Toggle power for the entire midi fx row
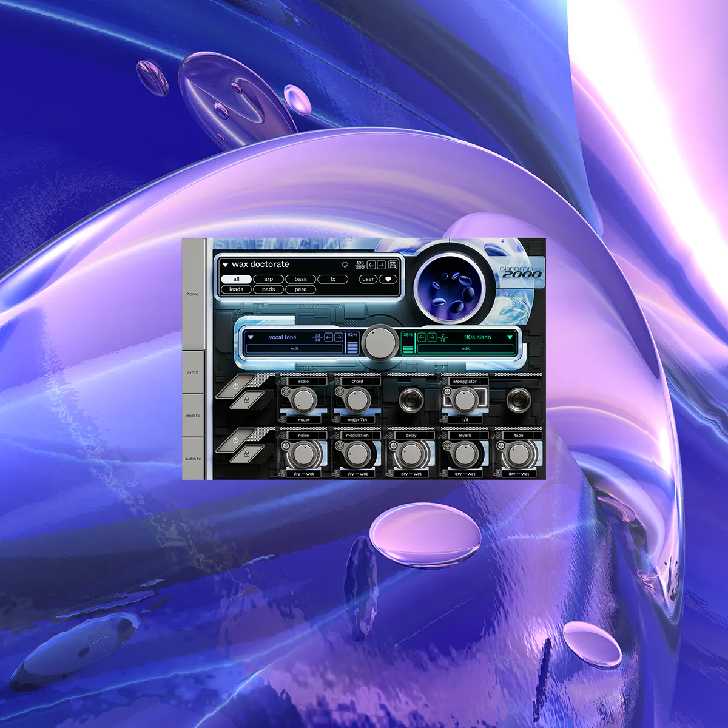728x728 pixels. pyautogui.click(x=236, y=386)
